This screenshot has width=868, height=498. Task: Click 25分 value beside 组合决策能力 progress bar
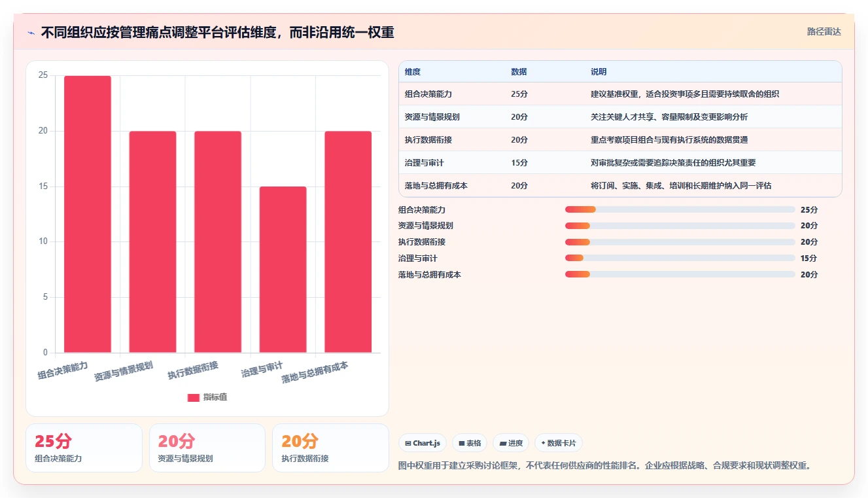pos(809,209)
